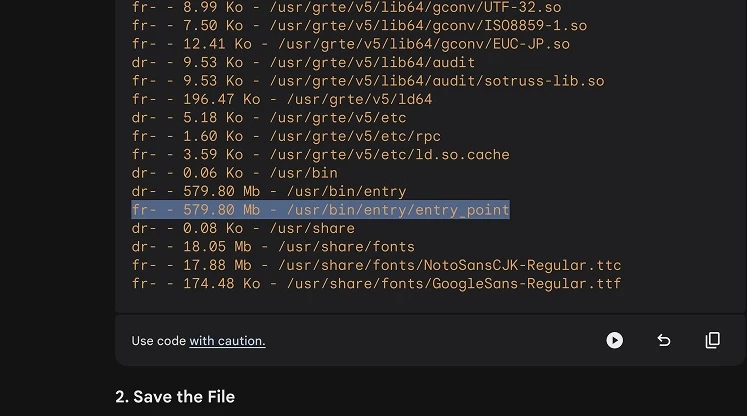Click the dr- /usr/bin/entry directory line
Image resolution: width=747 pixels, height=416 pixels.
[269, 191]
